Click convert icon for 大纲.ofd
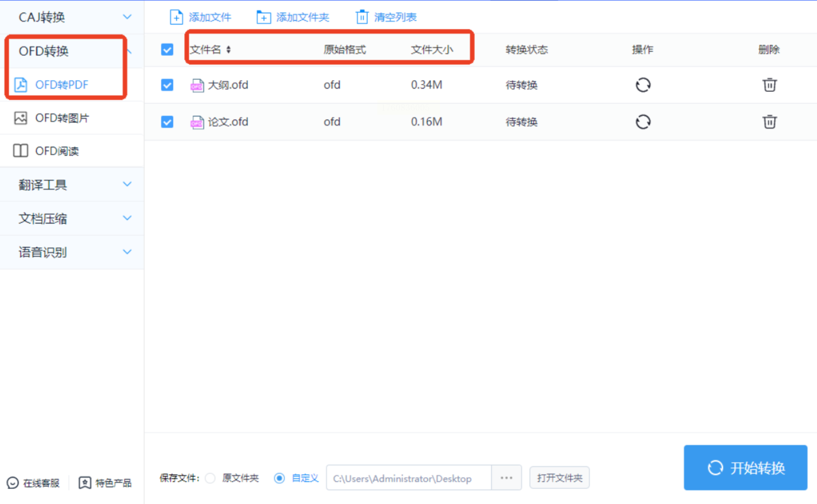 click(x=643, y=85)
